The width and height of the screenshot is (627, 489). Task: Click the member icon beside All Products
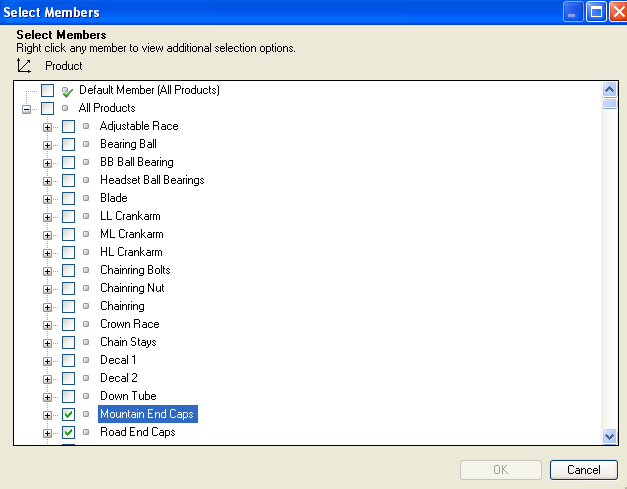click(65, 108)
